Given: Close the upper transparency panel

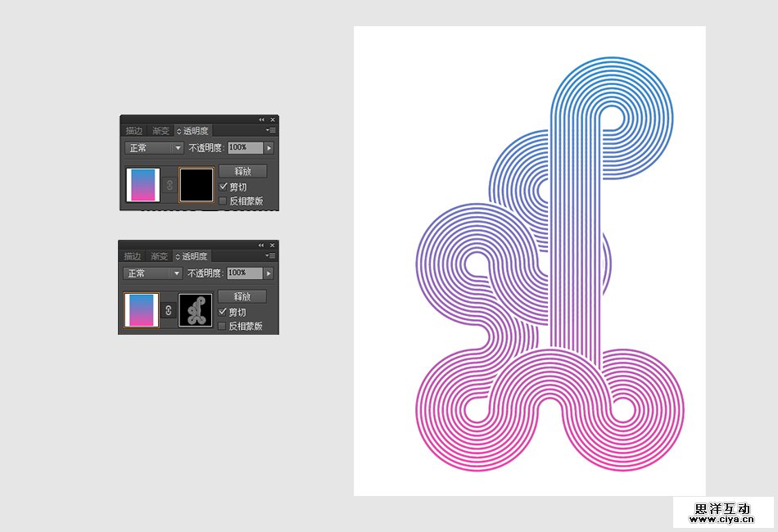Looking at the screenshot, I should [x=273, y=120].
